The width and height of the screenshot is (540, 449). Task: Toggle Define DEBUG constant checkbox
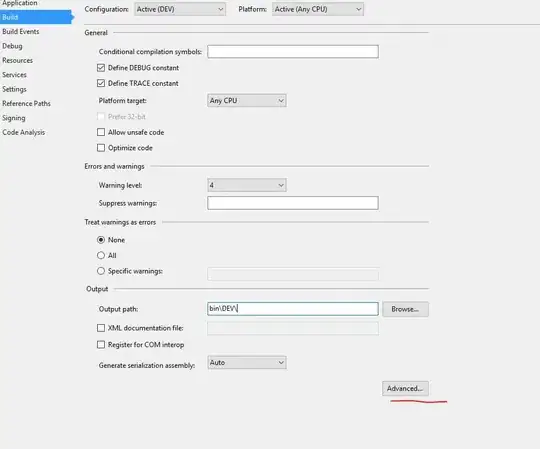[101, 68]
